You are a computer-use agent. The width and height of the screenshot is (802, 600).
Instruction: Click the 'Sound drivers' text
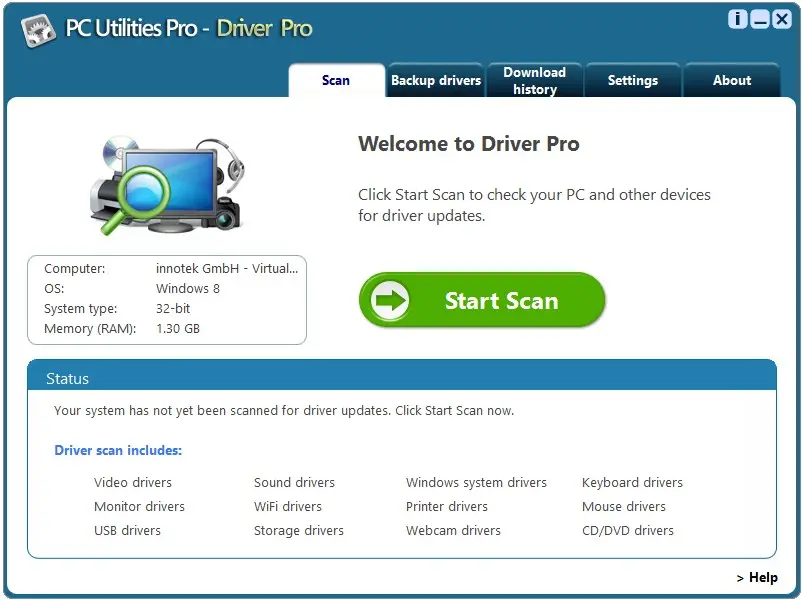(295, 482)
